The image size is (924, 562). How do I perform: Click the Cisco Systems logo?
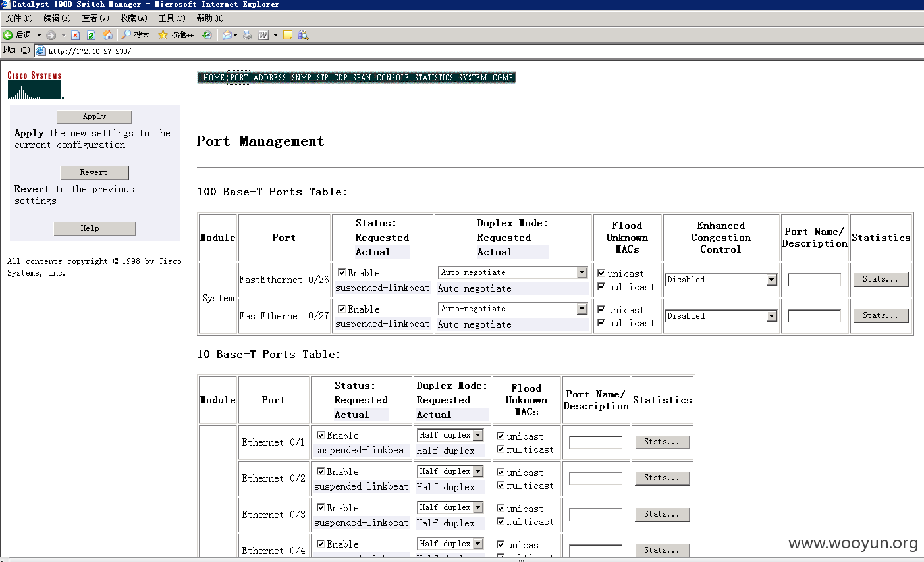(35, 86)
